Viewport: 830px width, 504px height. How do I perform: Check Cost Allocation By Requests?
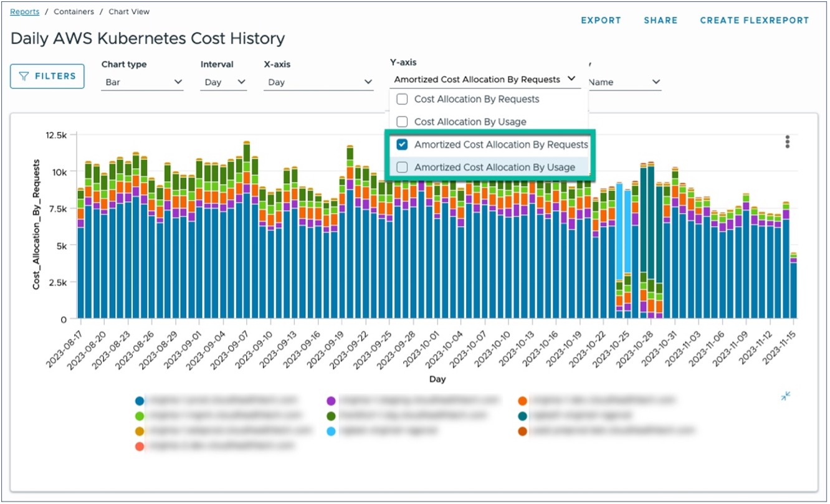[x=402, y=99]
